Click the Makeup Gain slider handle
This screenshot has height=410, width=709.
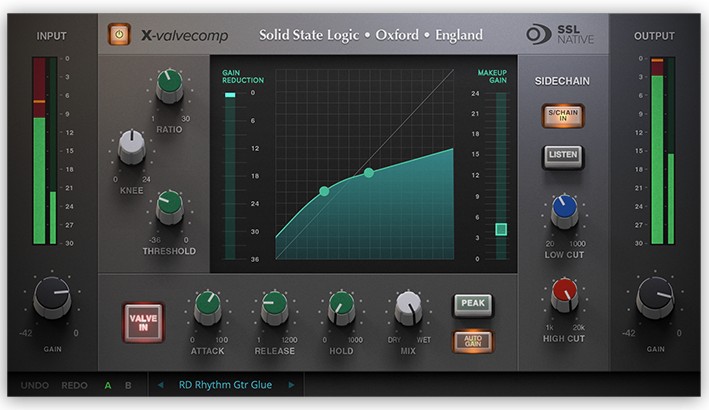click(x=501, y=229)
